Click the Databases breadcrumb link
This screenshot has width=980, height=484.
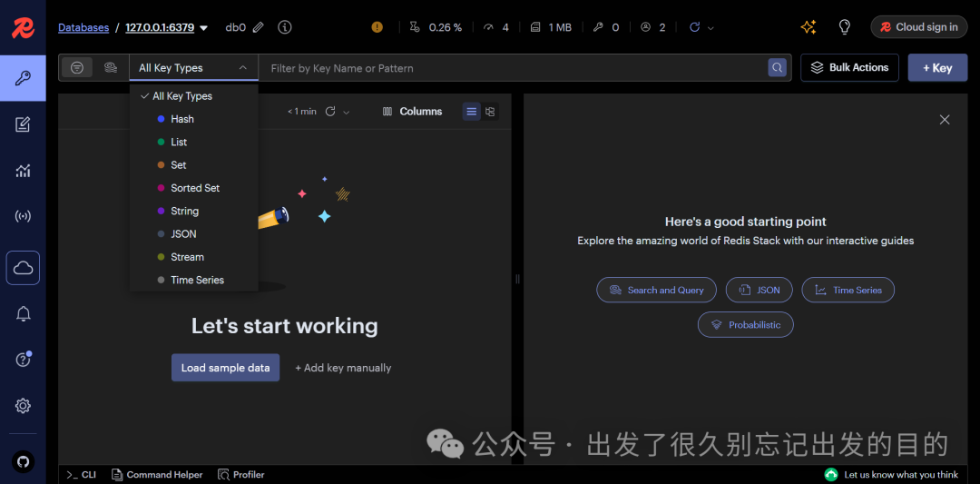pyautogui.click(x=83, y=27)
